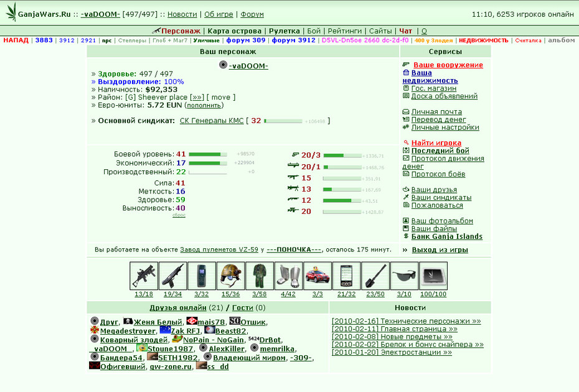Click the pistol skill icon beside 20/3
The height and width of the screenshot is (392, 579).
point(295,155)
